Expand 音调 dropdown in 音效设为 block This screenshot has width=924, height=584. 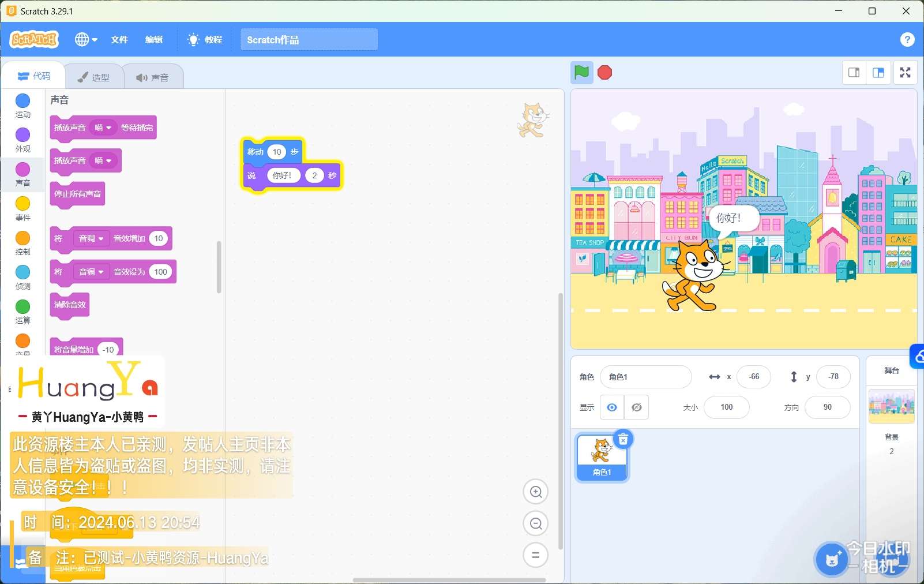(x=91, y=272)
